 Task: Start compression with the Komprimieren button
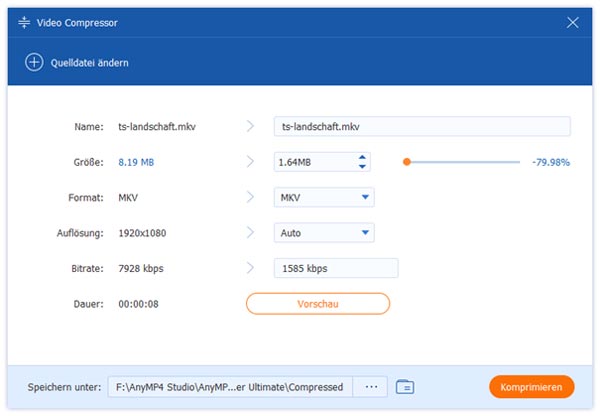point(531,387)
